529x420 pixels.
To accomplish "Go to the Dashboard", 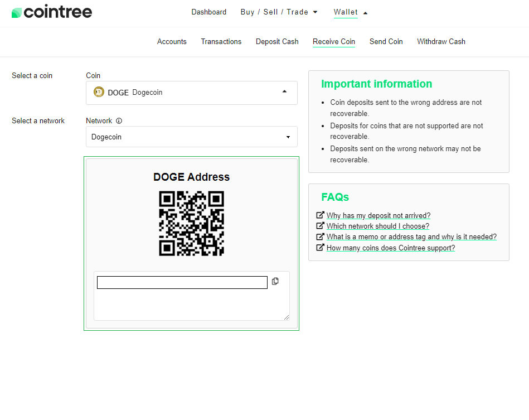I will 209,12.
